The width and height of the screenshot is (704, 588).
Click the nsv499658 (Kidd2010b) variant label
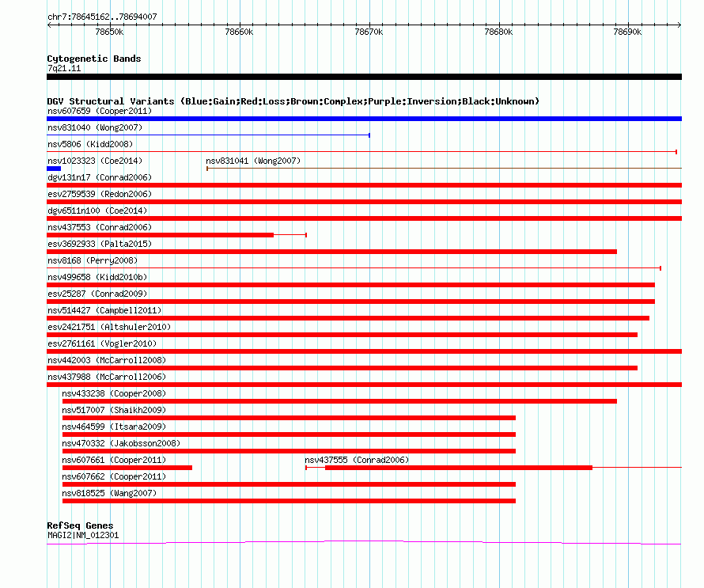97,277
